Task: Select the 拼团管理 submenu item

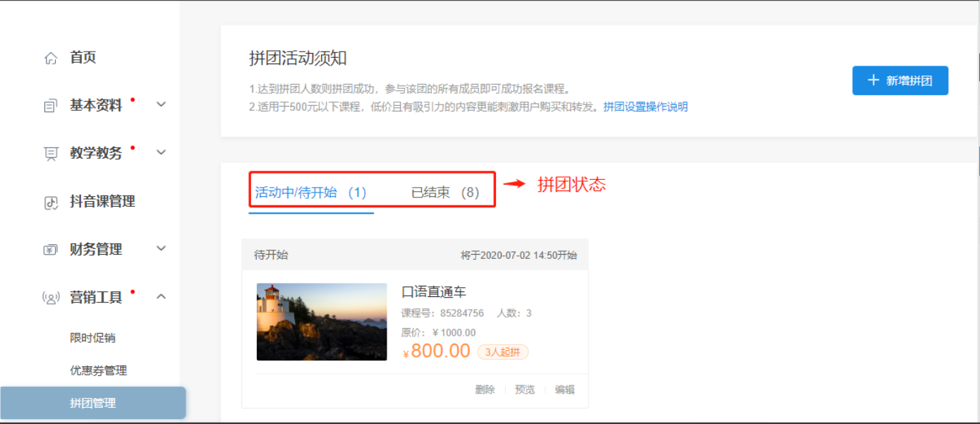Action: pos(92,403)
